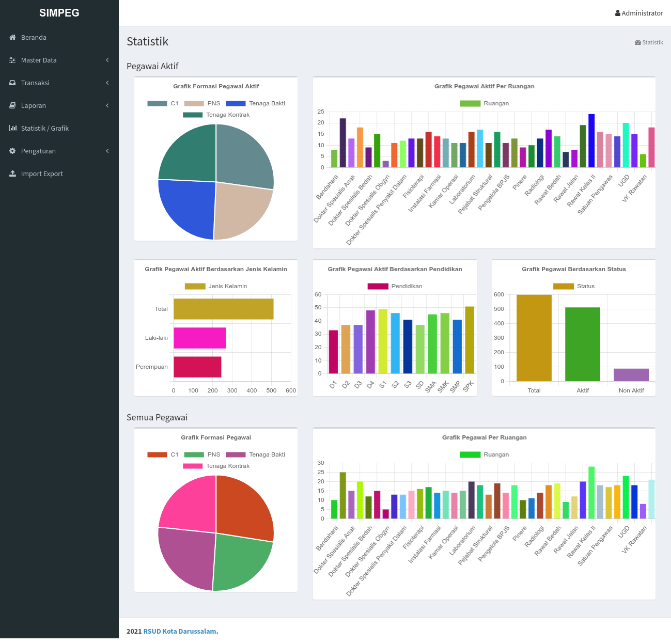This screenshot has width=671, height=644.
Task: Toggle Tenaga Bakti legend in the Formasi Pegawai Aktif chart
Action: [255, 103]
